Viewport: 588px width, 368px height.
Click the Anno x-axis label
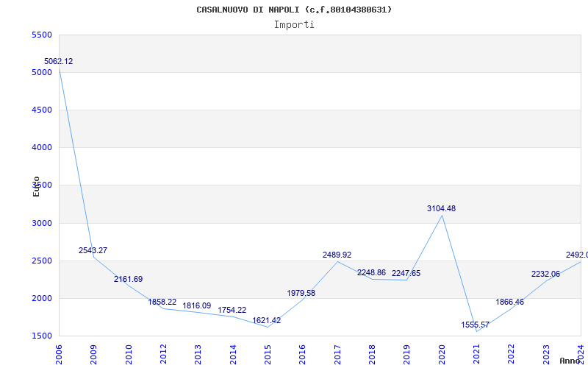pyautogui.click(x=570, y=361)
